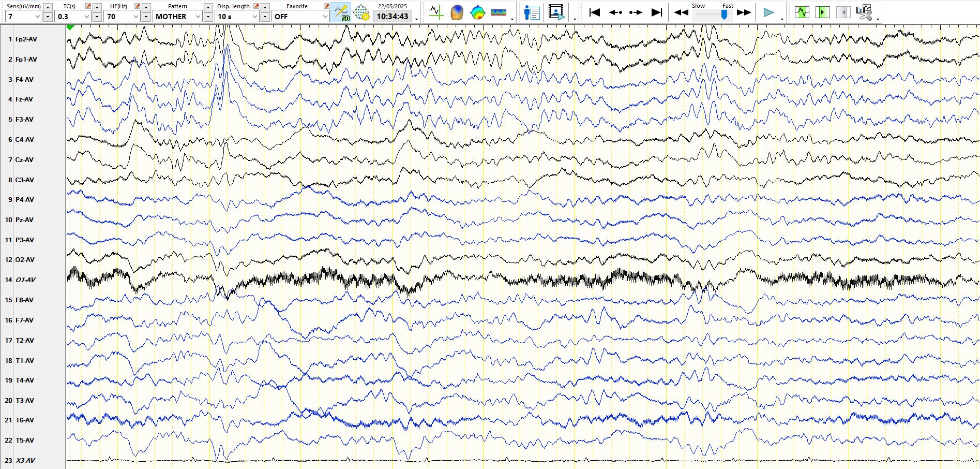Image resolution: width=980 pixels, height=469 pixels.
Task: Increase sensitivity with the up stepper
Action: coord(48,7)
